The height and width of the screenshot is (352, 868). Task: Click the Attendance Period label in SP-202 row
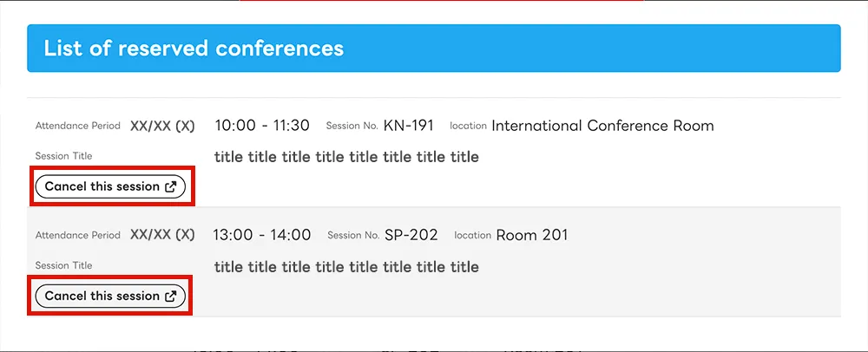pyautogui.click(x=78, y=235)
